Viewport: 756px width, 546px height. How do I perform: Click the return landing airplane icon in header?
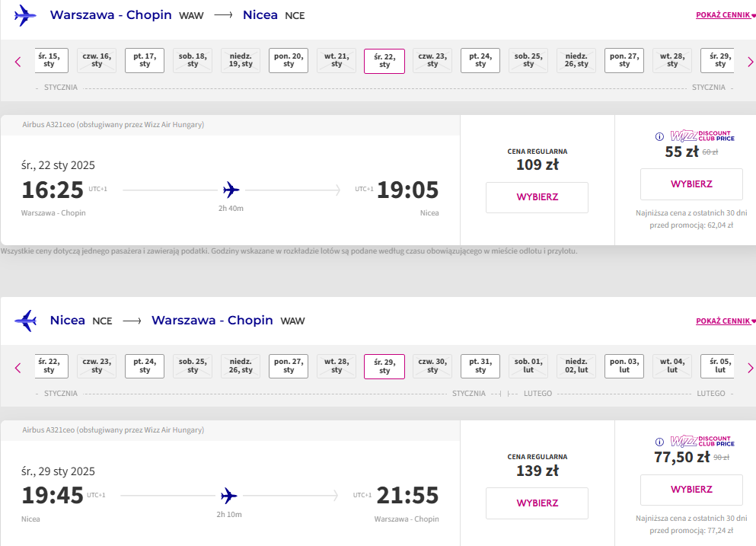pos(26,321)
